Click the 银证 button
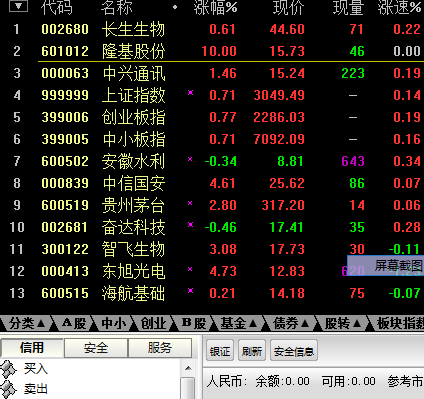The height and width of the screenshot is (399, 424). 220,350
